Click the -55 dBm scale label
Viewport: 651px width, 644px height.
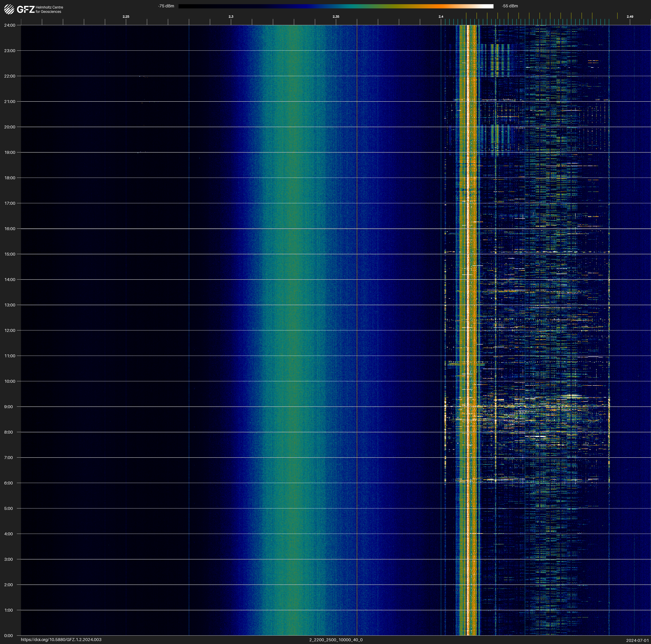[509, 6]
